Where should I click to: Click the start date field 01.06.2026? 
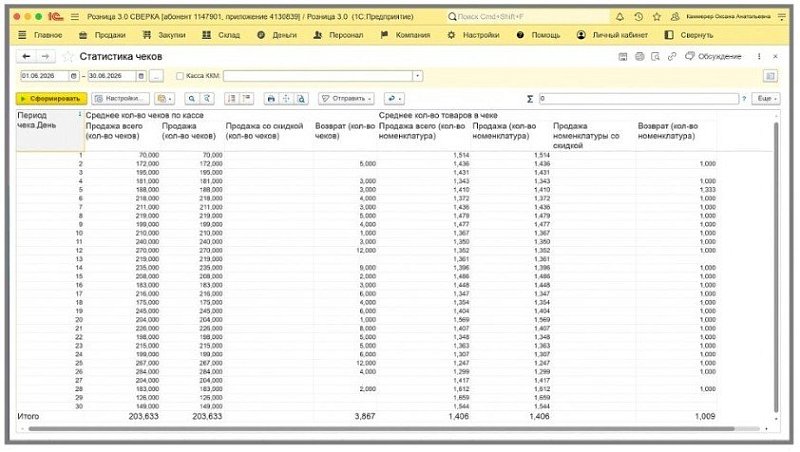(44, 76)
